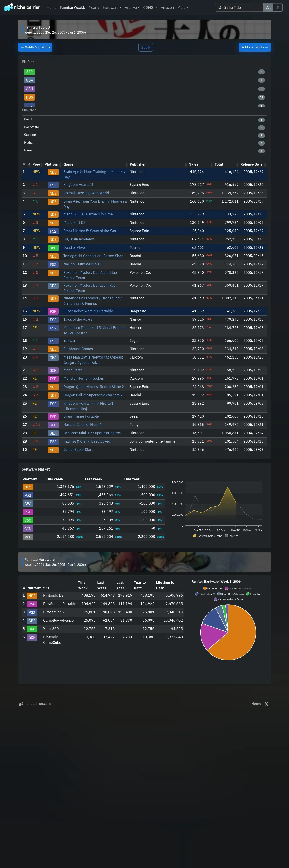The width and height of the screenshot is (289, 868).
Task: Click PSP badge in Software Market table
Action: [x=28, y=512]
